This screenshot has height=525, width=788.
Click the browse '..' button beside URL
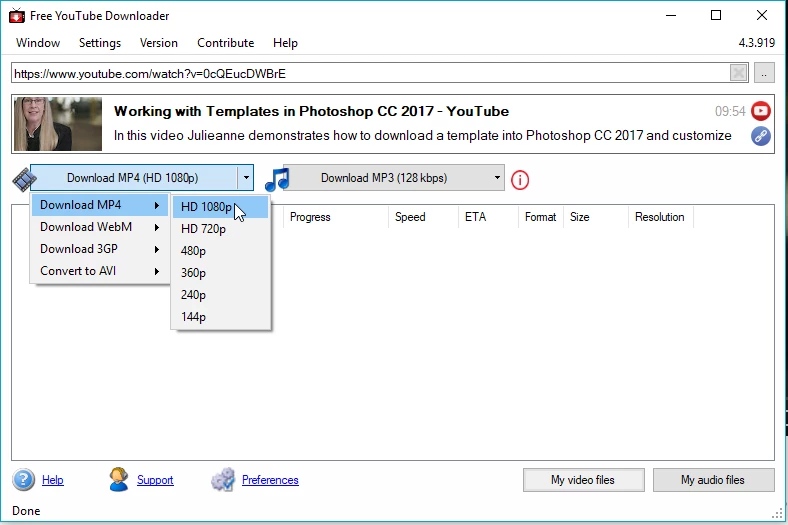coord(764,73)
